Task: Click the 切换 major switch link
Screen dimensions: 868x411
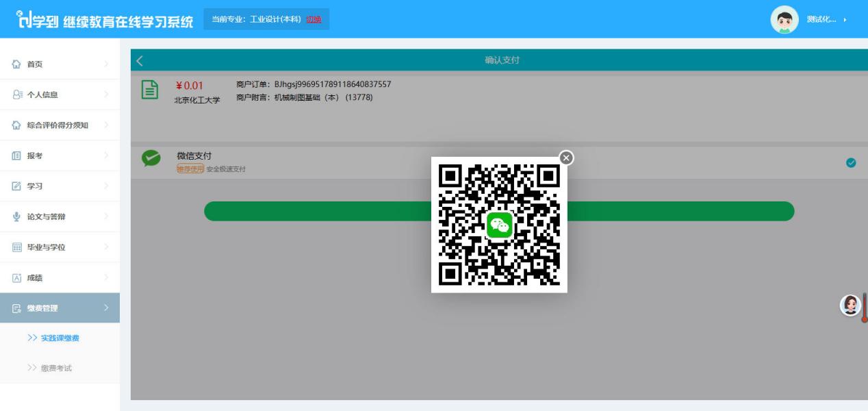Action: [x=314, y=19]
